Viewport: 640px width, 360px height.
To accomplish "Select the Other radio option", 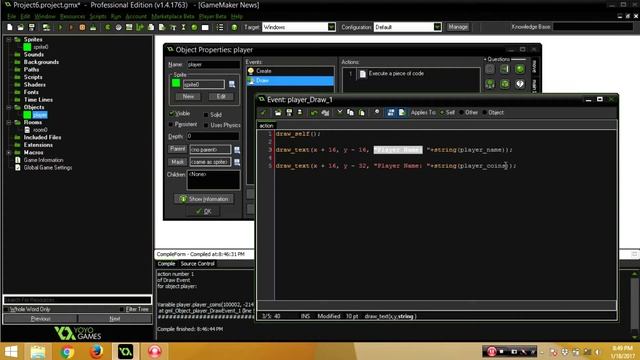I will 461,112.
